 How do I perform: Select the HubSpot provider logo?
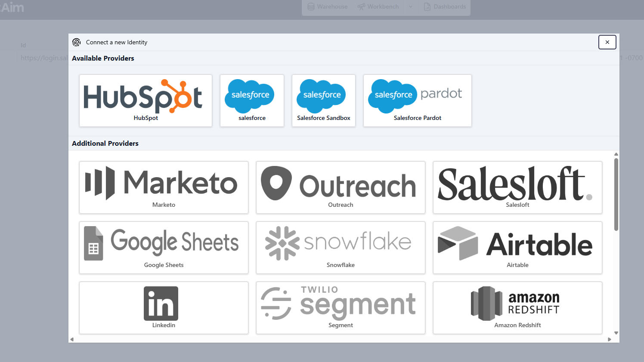point(146,97)
